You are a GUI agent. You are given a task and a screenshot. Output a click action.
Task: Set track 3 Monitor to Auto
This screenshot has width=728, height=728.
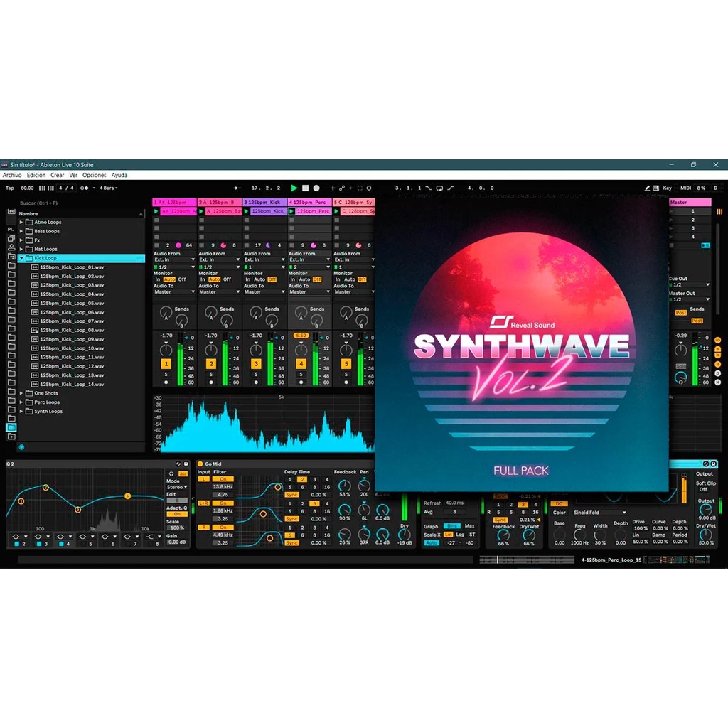coord(259,279)
